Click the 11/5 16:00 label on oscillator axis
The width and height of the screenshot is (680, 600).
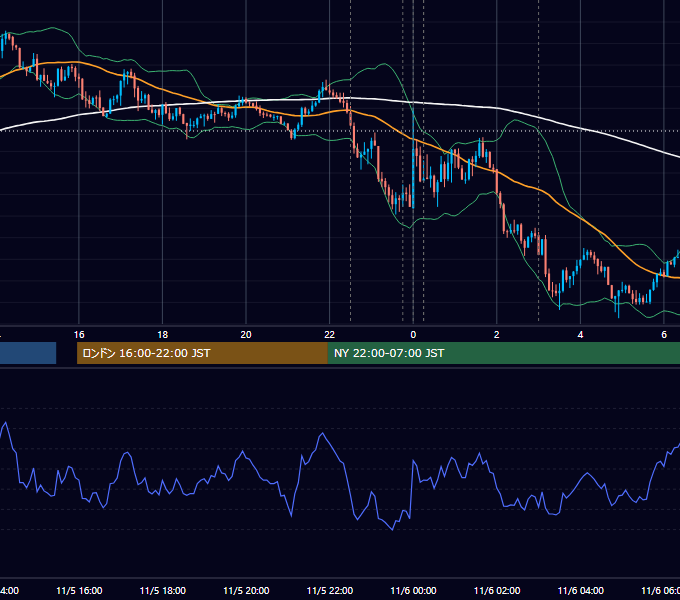pyautogui.click(x=79, y=590)
